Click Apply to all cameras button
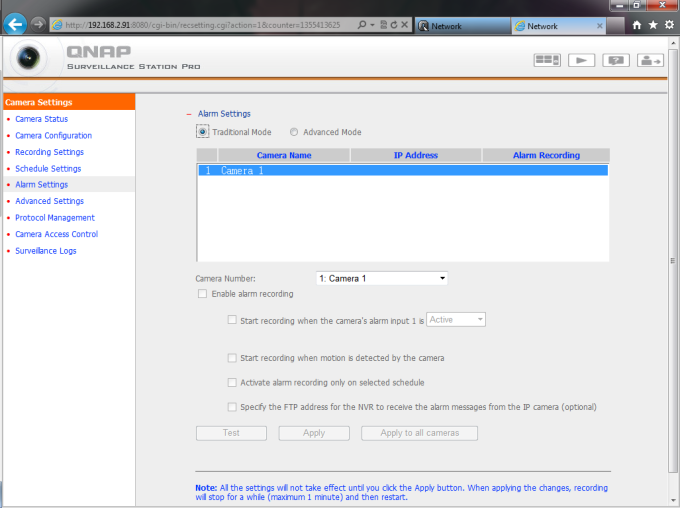The image size is (680, 508). 419,433
